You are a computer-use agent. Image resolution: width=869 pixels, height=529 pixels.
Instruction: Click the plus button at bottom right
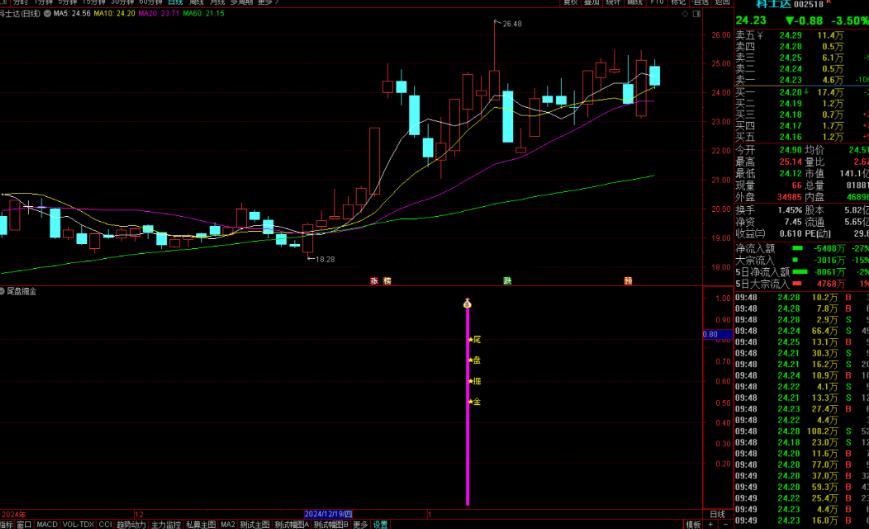coord(711,524)
